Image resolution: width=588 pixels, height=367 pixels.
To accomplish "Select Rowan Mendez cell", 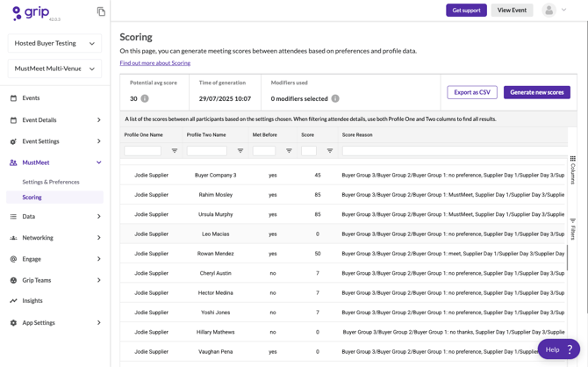I will pos(216,254).
